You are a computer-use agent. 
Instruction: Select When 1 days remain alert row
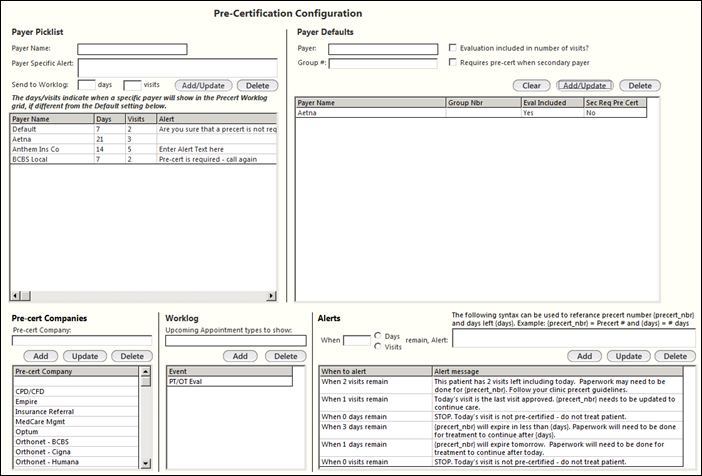tap(501, 448)
